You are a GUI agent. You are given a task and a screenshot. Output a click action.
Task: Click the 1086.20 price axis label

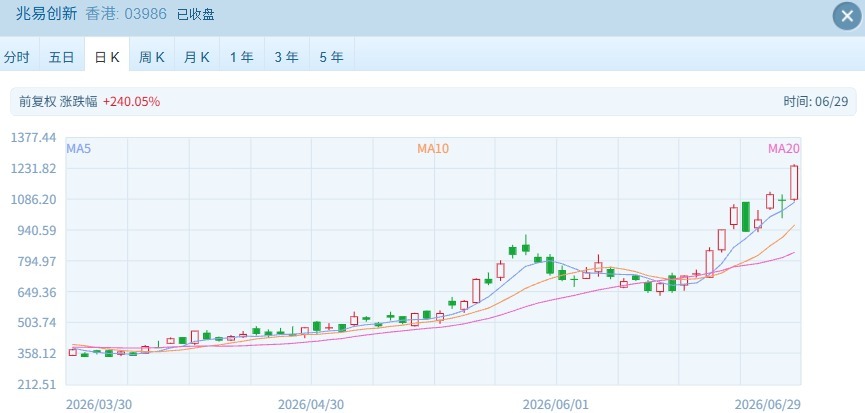click(x=33, y=199)
